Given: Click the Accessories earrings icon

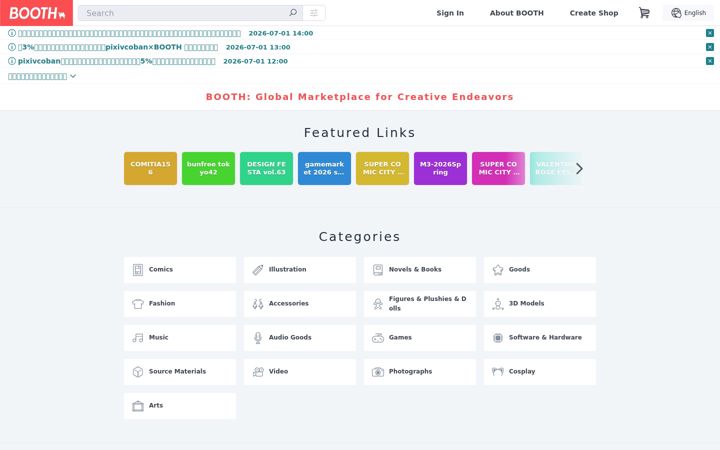Looking at the screenshot, I should coord(258,304).
